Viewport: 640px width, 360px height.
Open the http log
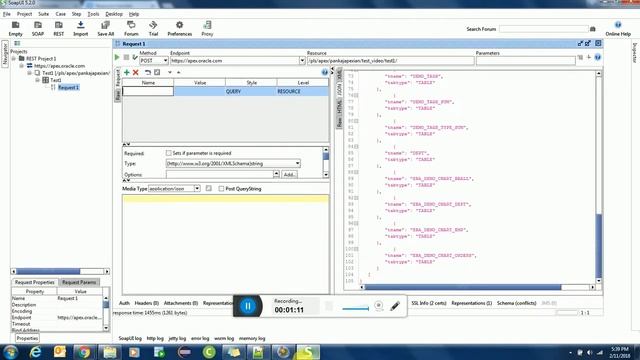coord(155,338)
